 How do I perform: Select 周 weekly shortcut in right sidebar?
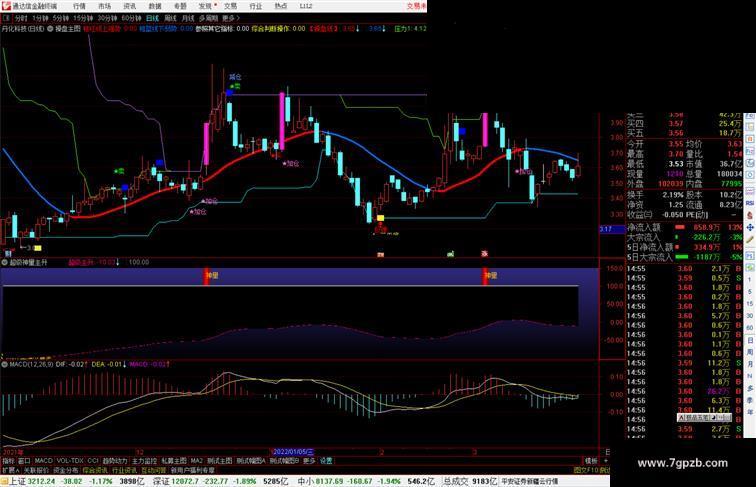coord(750,352)
